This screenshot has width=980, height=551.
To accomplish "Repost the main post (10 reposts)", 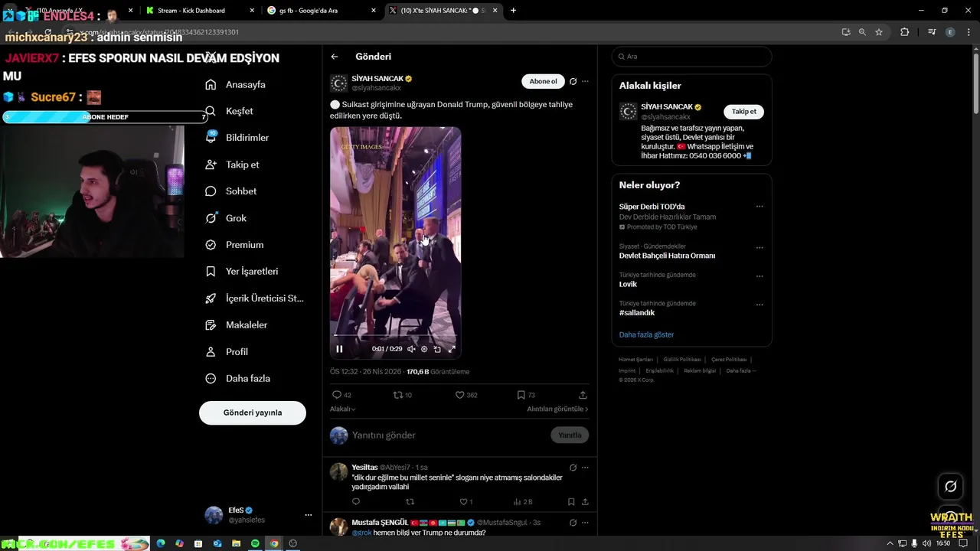I will [x=403, y=395].
